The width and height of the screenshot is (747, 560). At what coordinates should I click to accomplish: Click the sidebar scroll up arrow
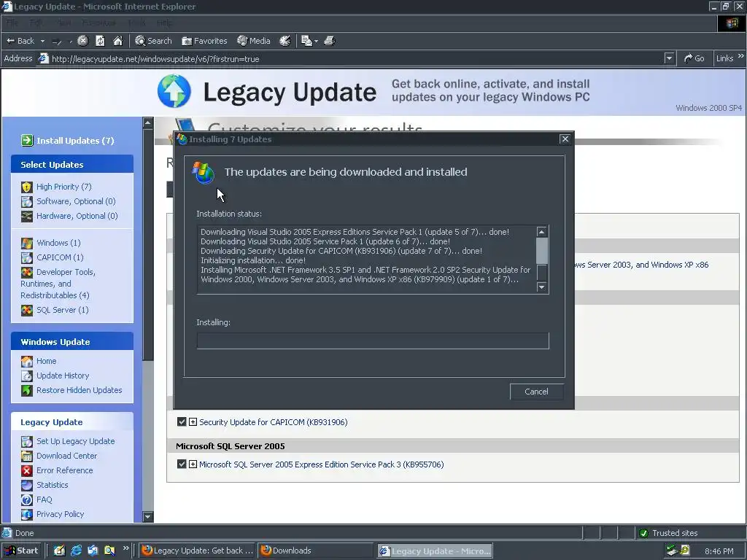[147, 122]
